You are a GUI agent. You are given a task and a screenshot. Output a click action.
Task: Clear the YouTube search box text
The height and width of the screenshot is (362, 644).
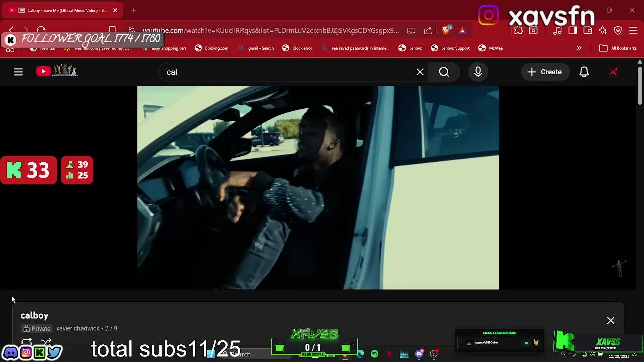point(420,72)
